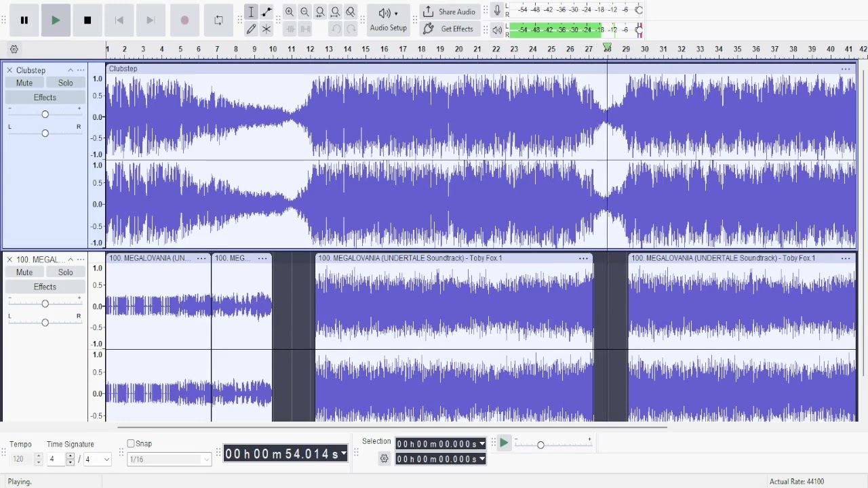Viewport: 868px width, 488px height.
Task: Click the green Play button
Action: [x=56, y=20]
